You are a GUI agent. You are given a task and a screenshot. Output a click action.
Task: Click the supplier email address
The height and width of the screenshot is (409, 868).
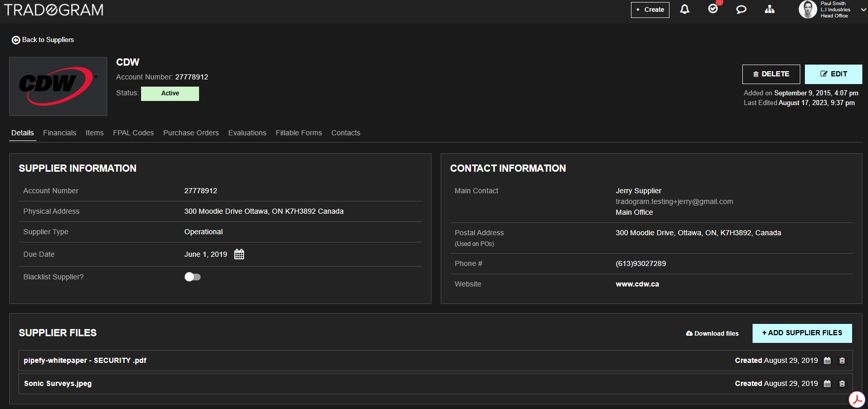[x=674, y=201]
